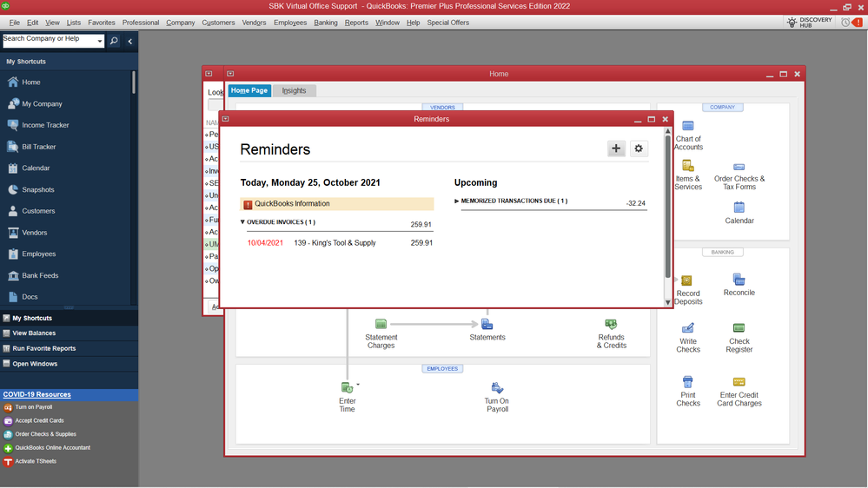This screenshot has height=488, width=868.
Task: Open Income Tracker shortcut
Action: pos(37,125)
